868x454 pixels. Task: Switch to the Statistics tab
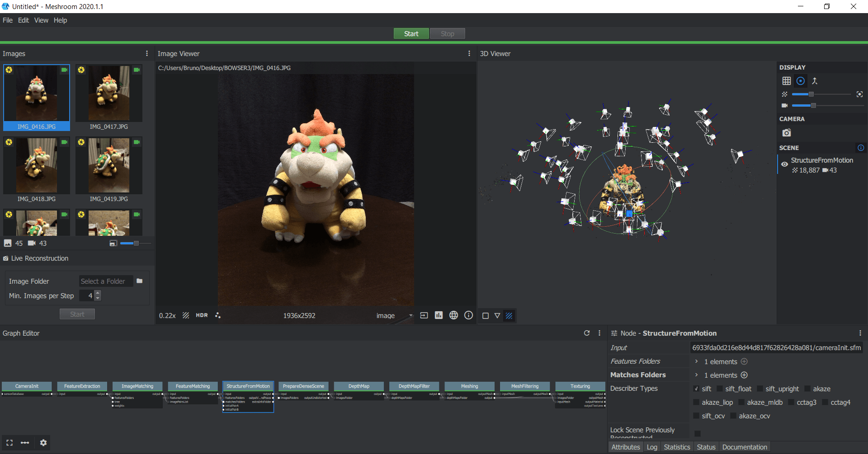coord(677,447)
